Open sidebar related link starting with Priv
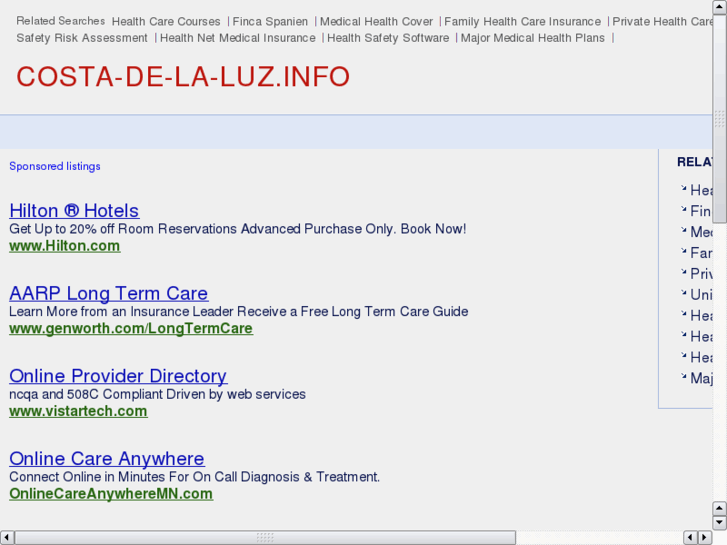This screenshot has width=727, height=545. [701, 274]
